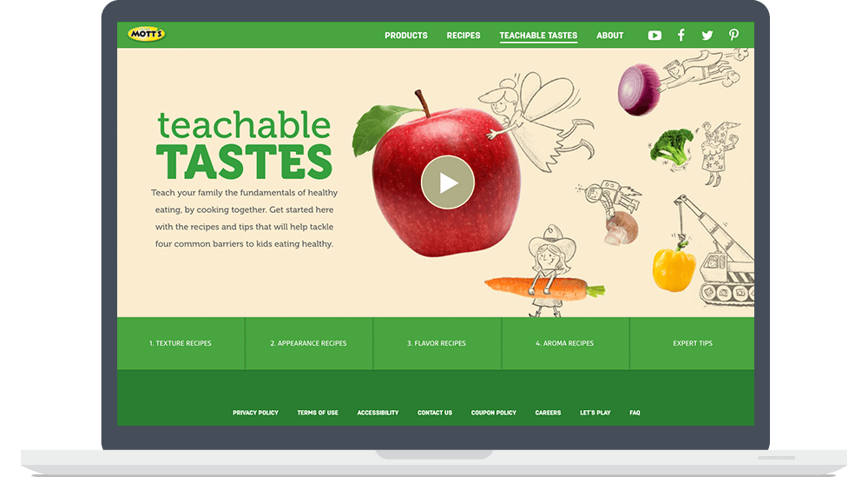Select the Appearance Recipes tab

(x=308, y=343)
